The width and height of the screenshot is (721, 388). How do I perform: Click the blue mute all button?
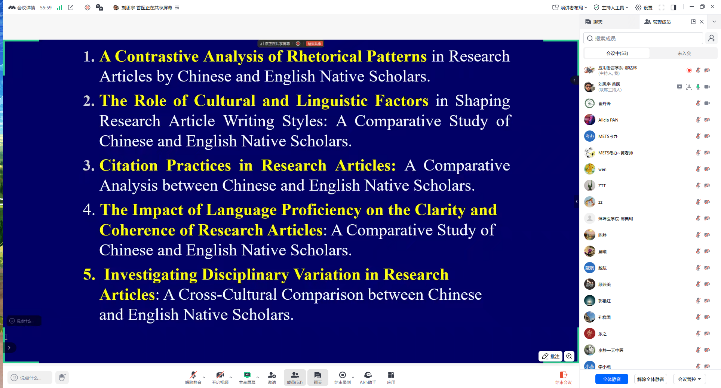[x=611, y=379]
